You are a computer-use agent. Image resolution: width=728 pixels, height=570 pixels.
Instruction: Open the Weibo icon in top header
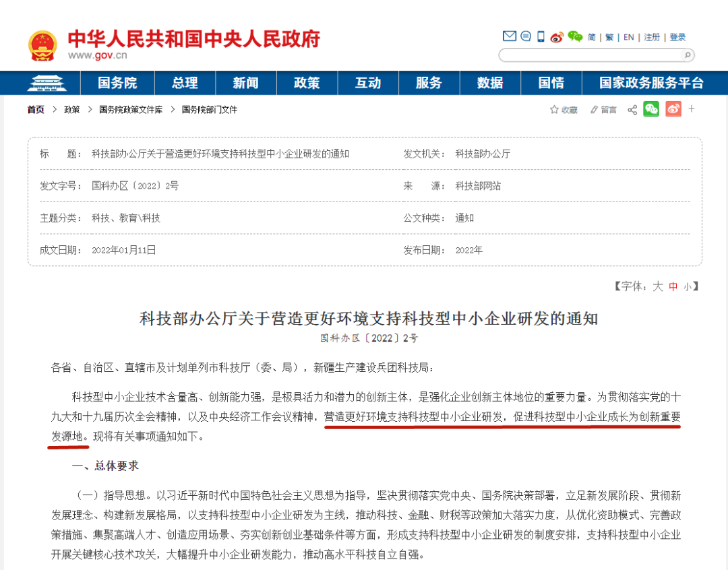[x=557, y=37]
